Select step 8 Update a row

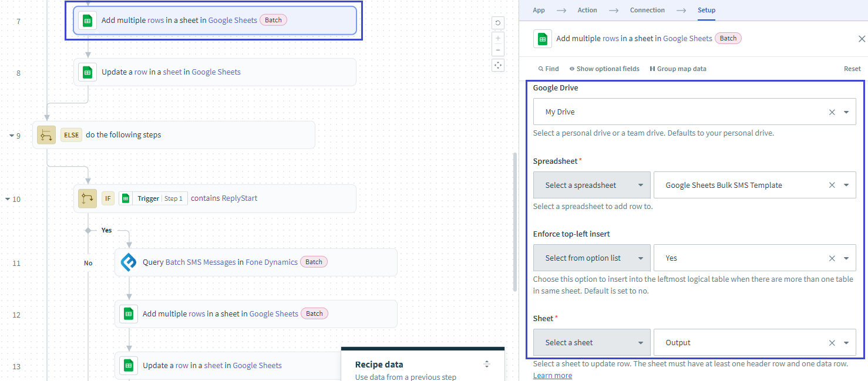[x=215, y=72]
